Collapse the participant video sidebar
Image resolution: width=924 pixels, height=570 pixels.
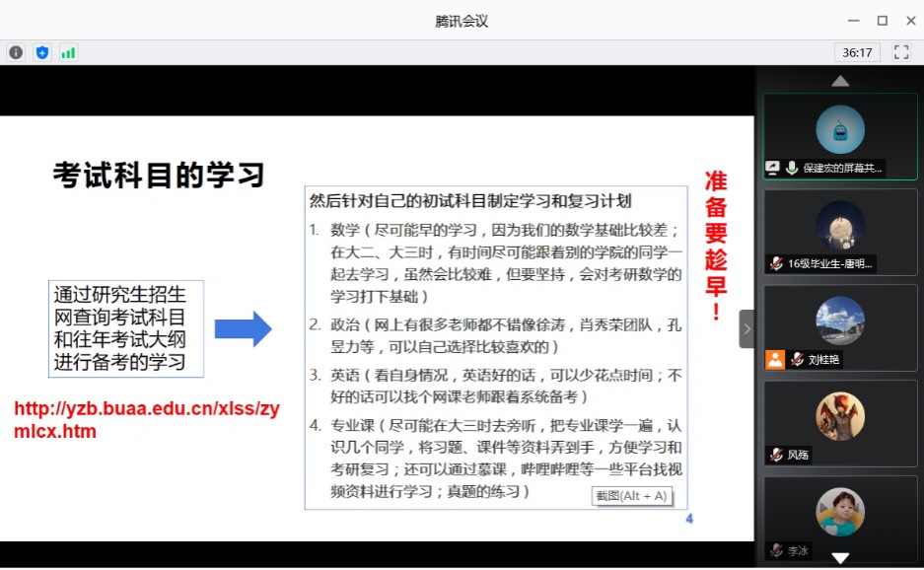coord(746,328)
